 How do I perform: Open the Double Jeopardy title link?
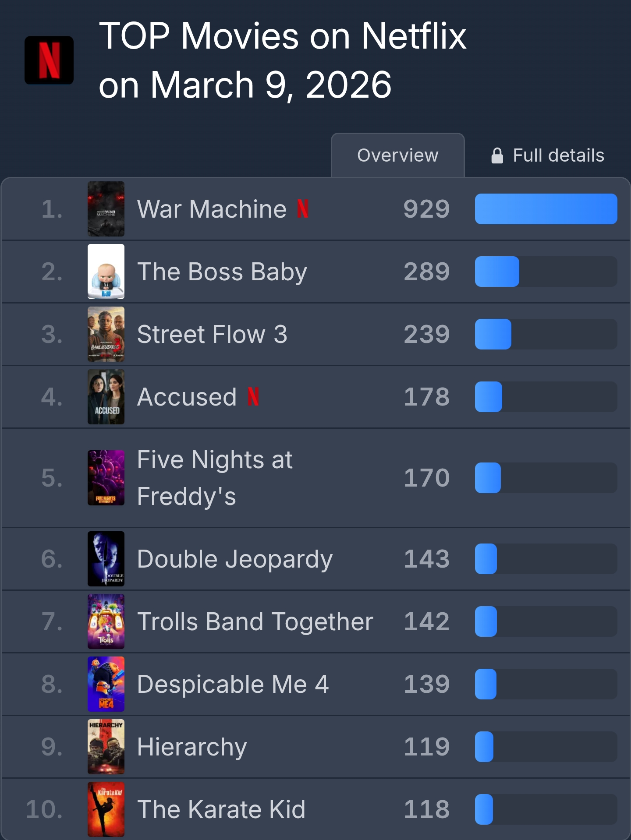tap(235, 559)
